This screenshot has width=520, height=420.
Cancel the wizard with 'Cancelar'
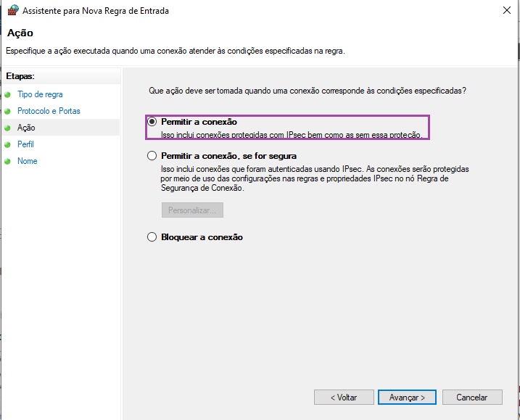pos(471,398)
